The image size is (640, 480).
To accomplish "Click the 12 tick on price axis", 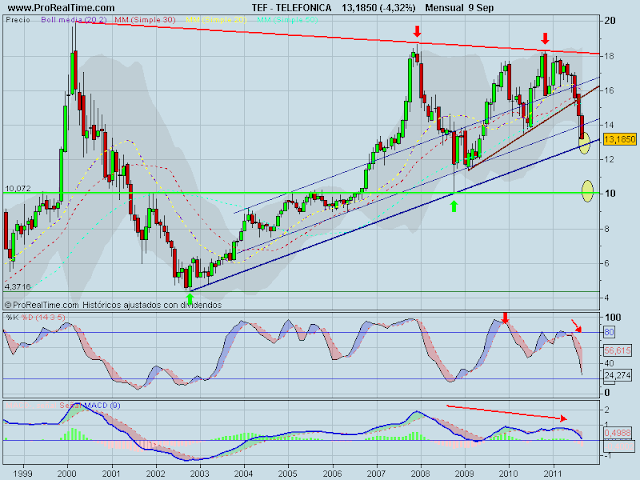I will 609,159.
